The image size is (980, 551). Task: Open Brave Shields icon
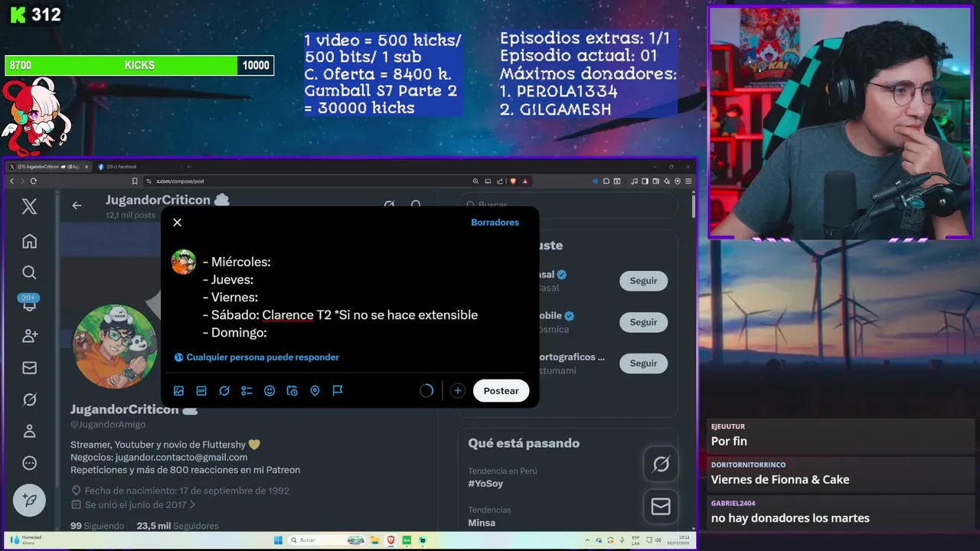pos(514,181)
